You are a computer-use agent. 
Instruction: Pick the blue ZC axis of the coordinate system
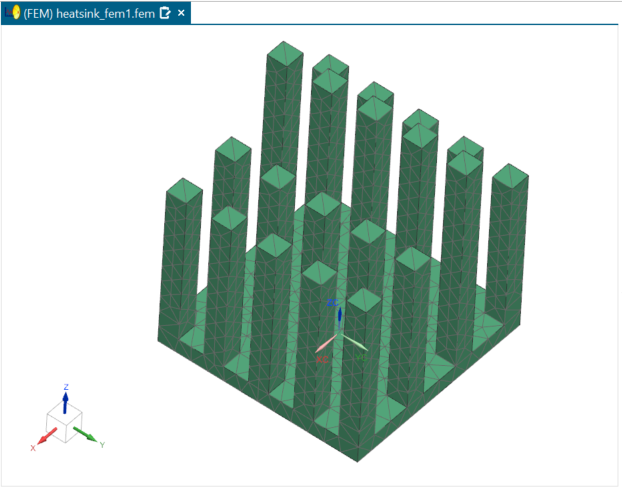[x=340, y=318]
